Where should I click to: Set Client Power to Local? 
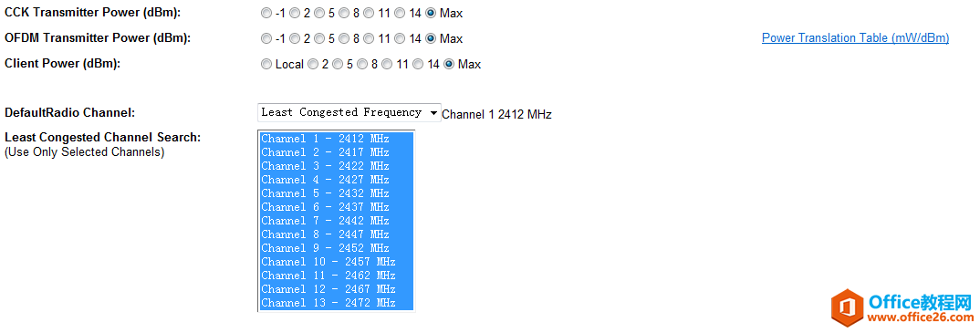[266, 64]
